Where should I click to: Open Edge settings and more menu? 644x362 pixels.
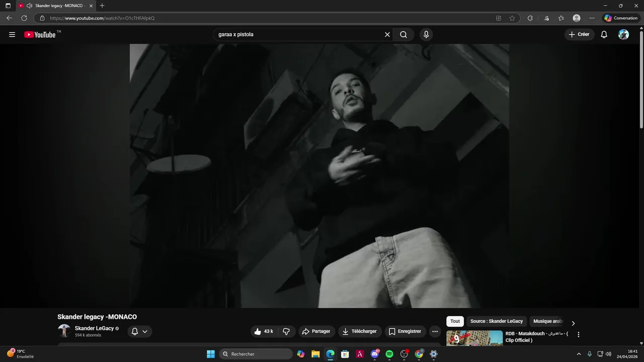[592, 18]
